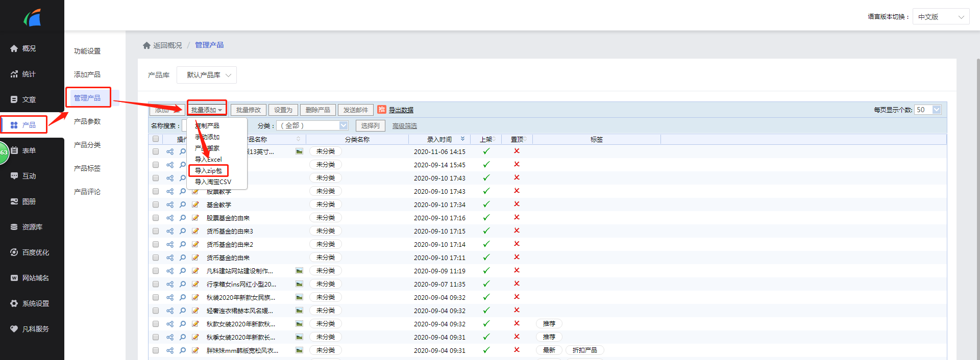
Task: Open the 语言版本切换 中文版 dropdown
Action: click(941, 17)
